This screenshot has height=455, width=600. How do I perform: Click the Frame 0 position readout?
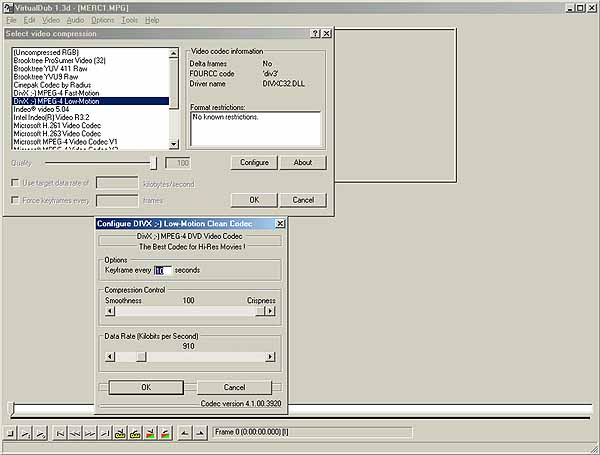pyautogui.click(x=312, y=432)
